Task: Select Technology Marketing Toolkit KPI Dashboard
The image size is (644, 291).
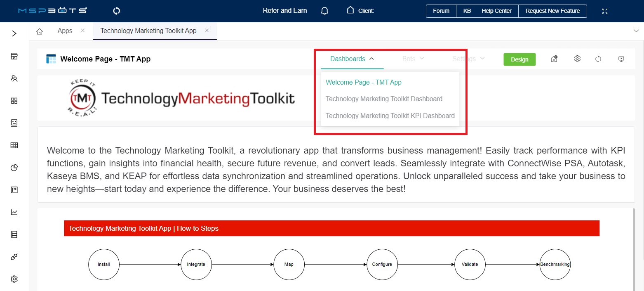Action: point(390,116)
